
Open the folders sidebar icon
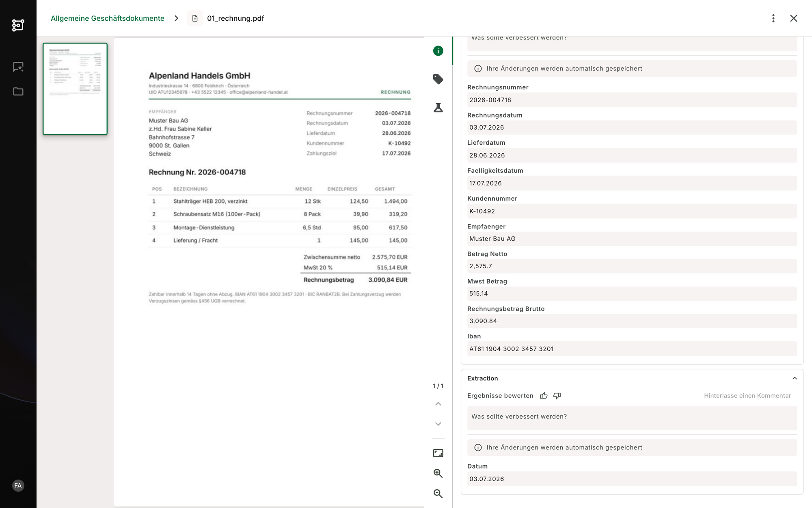[x=18, y=91]
